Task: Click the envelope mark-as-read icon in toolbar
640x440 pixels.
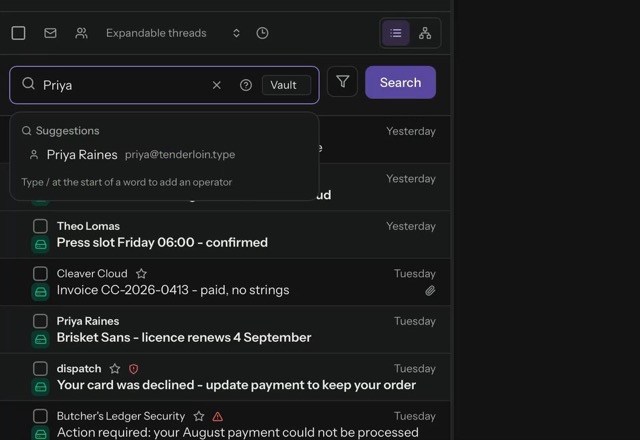Action: 50,33
